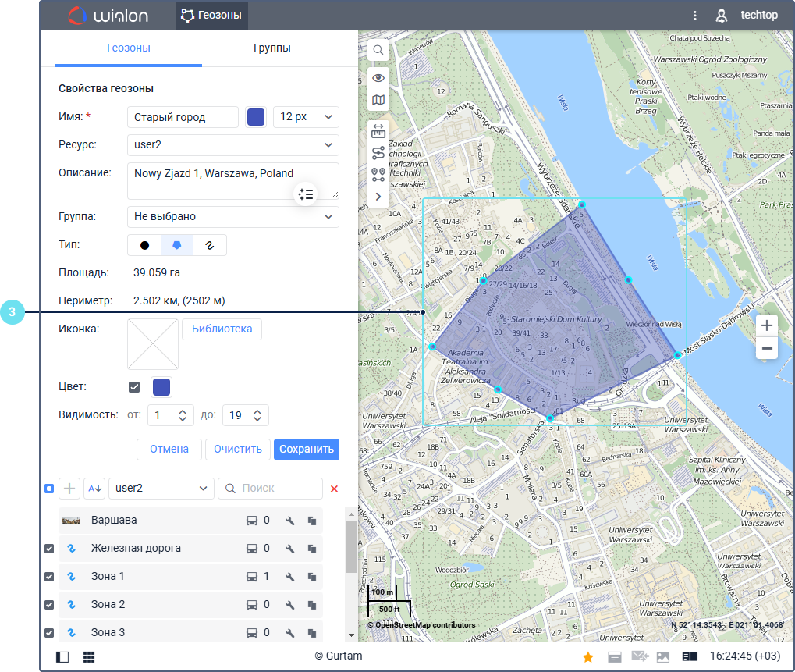The height and width of the screenshot is (672, 795).
Task: Switch to the Группы tab
Action: coord(272,48)
